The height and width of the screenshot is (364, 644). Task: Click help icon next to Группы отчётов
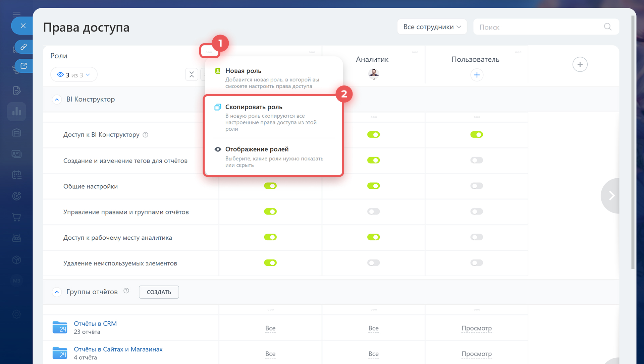coord(126,291)
